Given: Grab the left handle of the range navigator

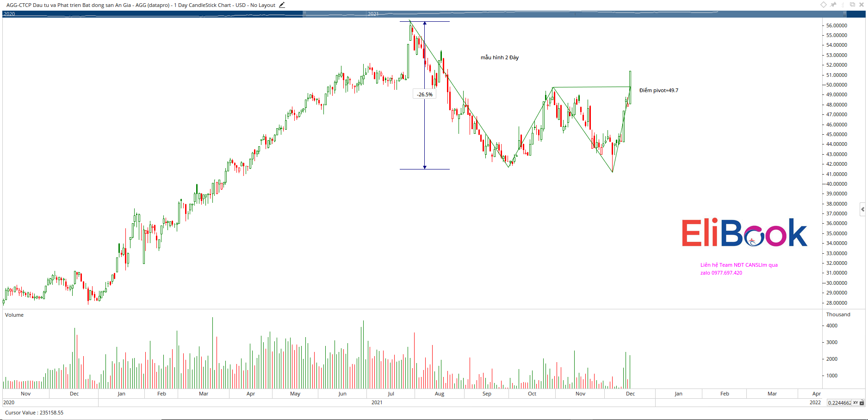Looking at the screenshot, I should coord(304,14).
